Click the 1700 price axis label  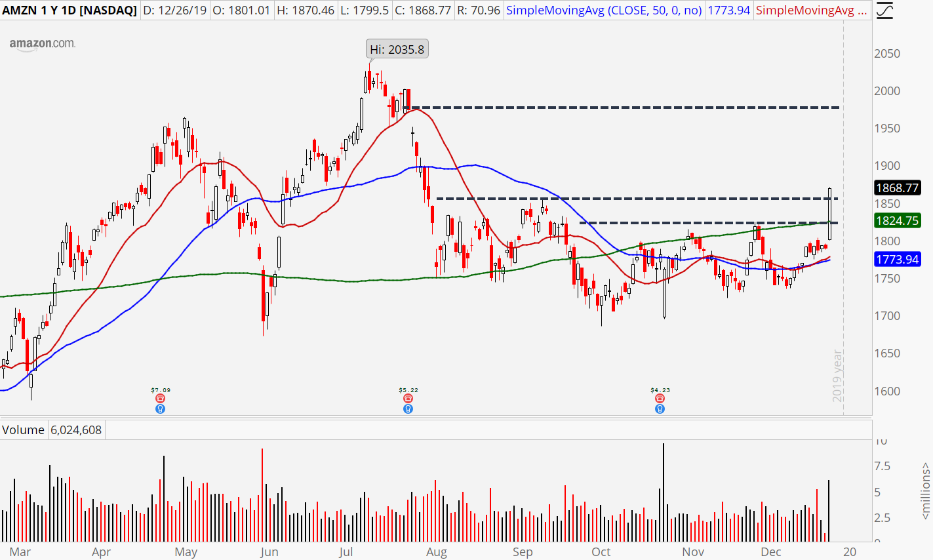pos(887,316)
